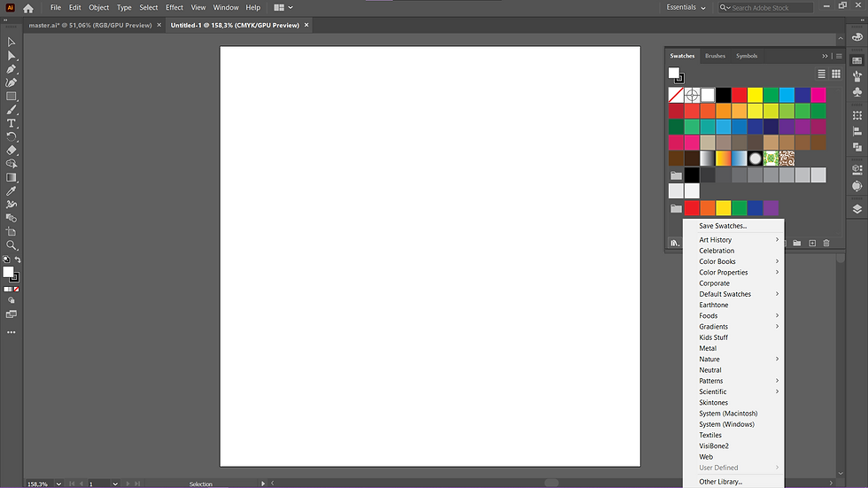This screenshot has width=868, height=488.
Task: Pick the Registration crosshair swatch
Action: pos(692,95)
